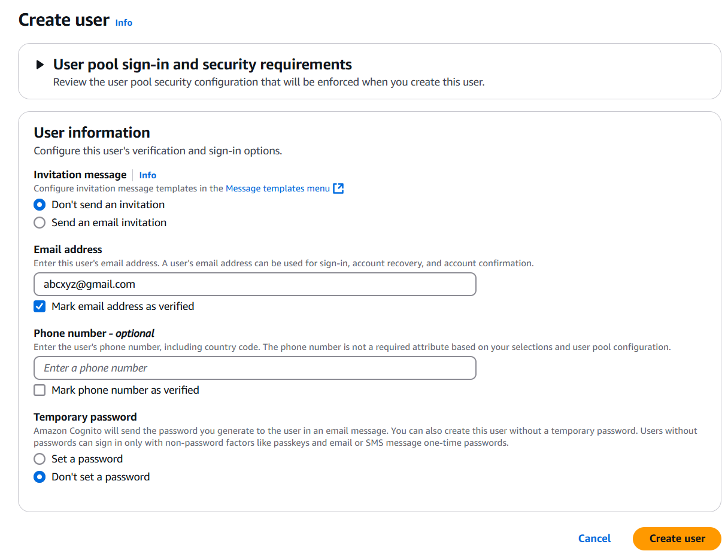This screenshot has width=728, height=560.
Task: Click the Enter a phone number field
Action: pos(255,368)
